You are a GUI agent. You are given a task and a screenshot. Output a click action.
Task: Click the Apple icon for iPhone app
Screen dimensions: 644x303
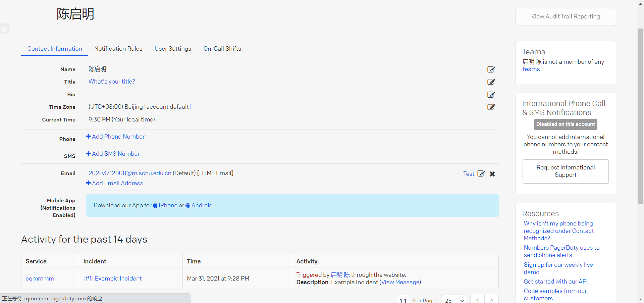click(x=155, y=205)
